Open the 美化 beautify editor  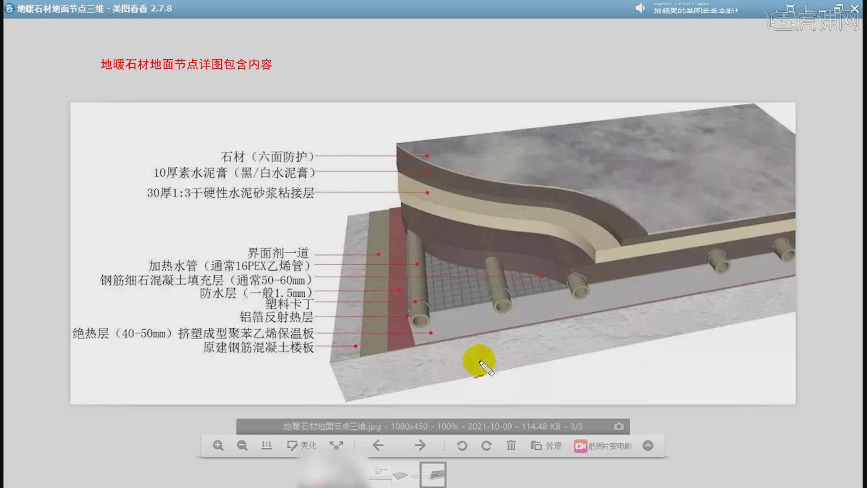(302, 446)
